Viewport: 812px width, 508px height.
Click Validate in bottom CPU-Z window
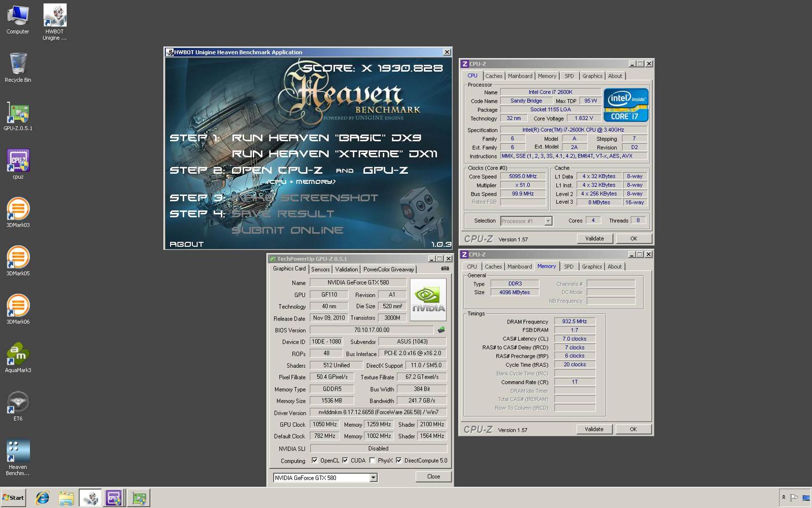pos(594,429)
